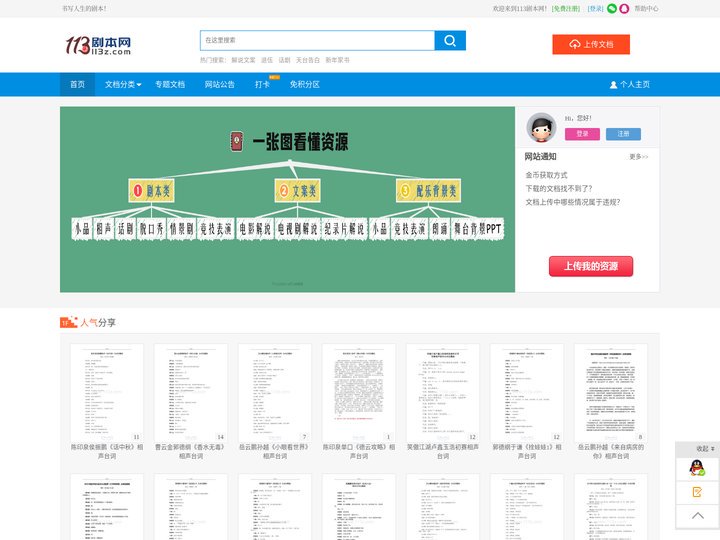Click the pink QQ login icon
Screen dimensions: 720x540
[624, 9]
